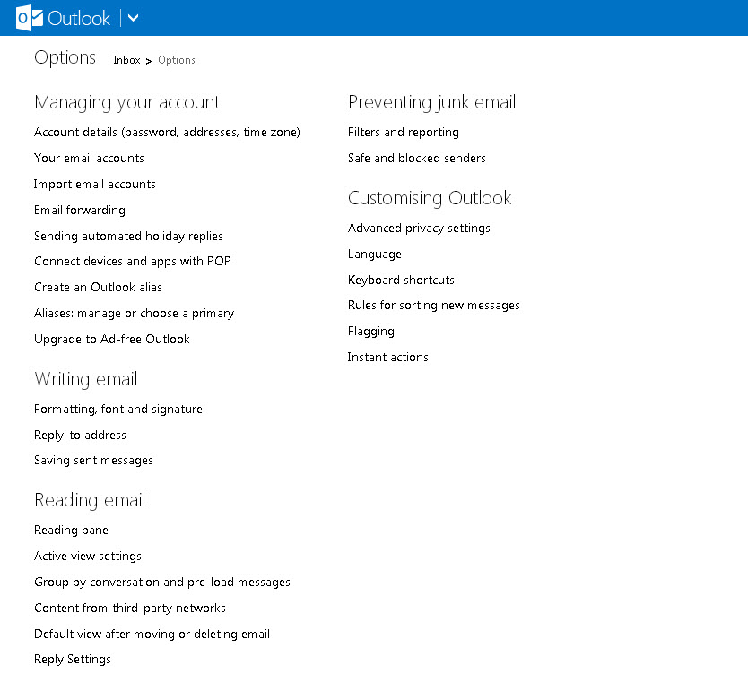Open Rules for sorting new messages

coord(433,305)
